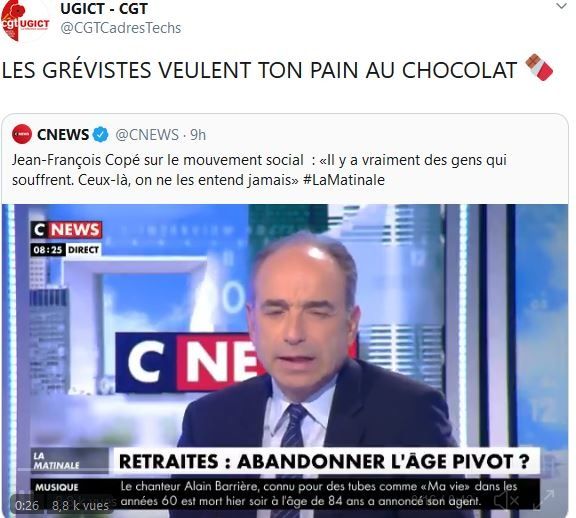Viewport: 576px width, 518px height.
Task: Expand the tweet options chevron
Action: 562,6
